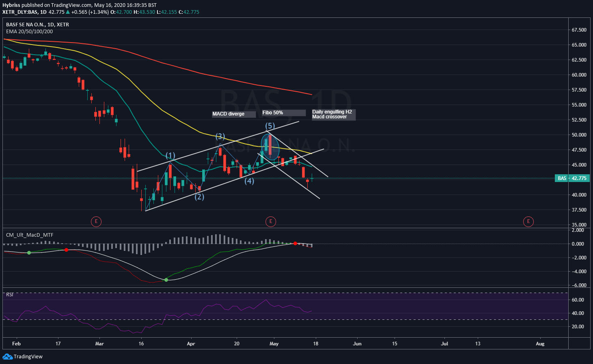Click the 35.000 price axis label

(579, 225)
